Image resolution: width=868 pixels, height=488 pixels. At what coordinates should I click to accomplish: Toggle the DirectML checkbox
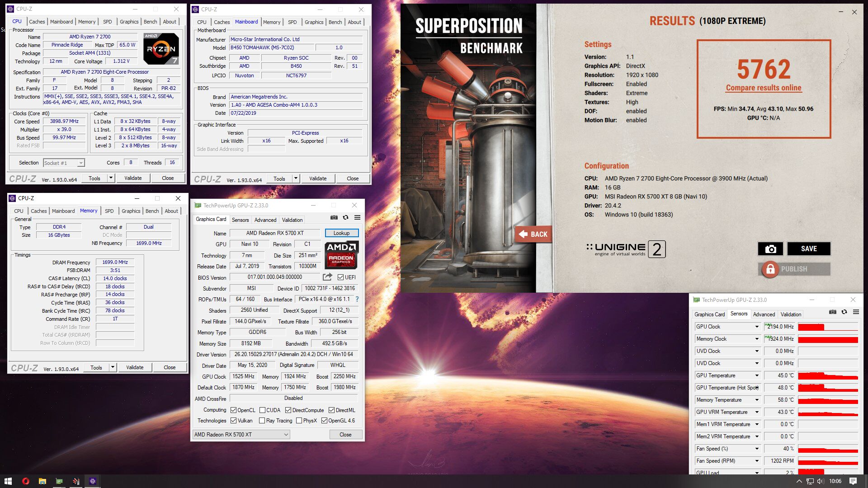(x=331, y=410)
